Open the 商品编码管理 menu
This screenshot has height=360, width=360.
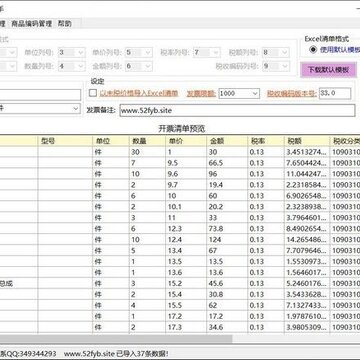point(32,24)
